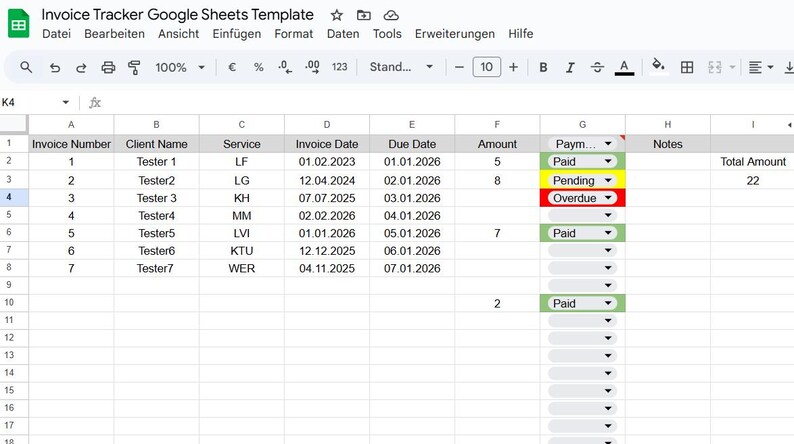Select due date 05.01.2026
Screen dimensions: 794x444
(412, 233)
